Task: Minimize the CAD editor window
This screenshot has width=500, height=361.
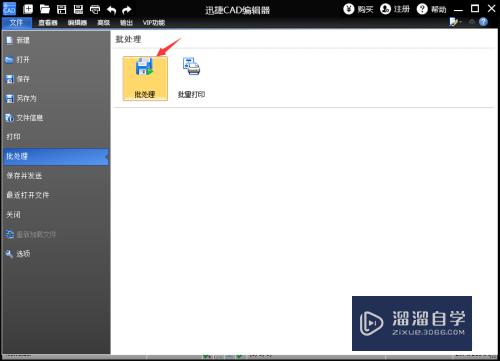Action: click(x=459, y=9)
